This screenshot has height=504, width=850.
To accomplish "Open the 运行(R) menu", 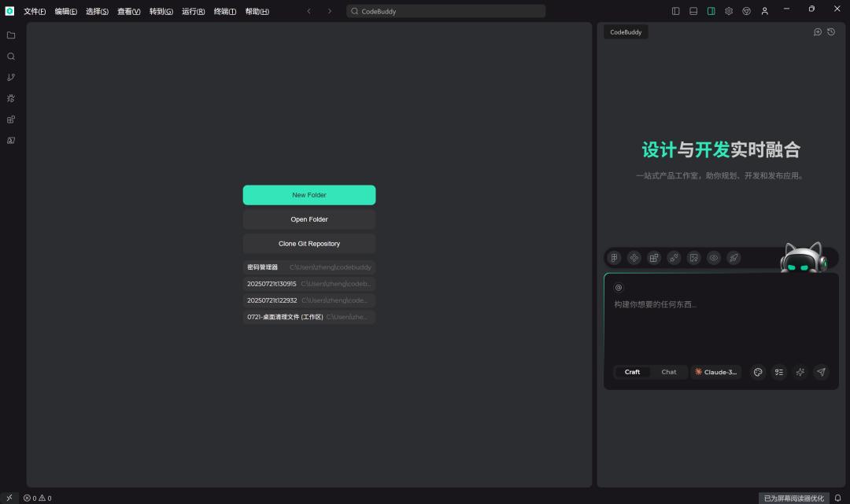I will 193,11.
